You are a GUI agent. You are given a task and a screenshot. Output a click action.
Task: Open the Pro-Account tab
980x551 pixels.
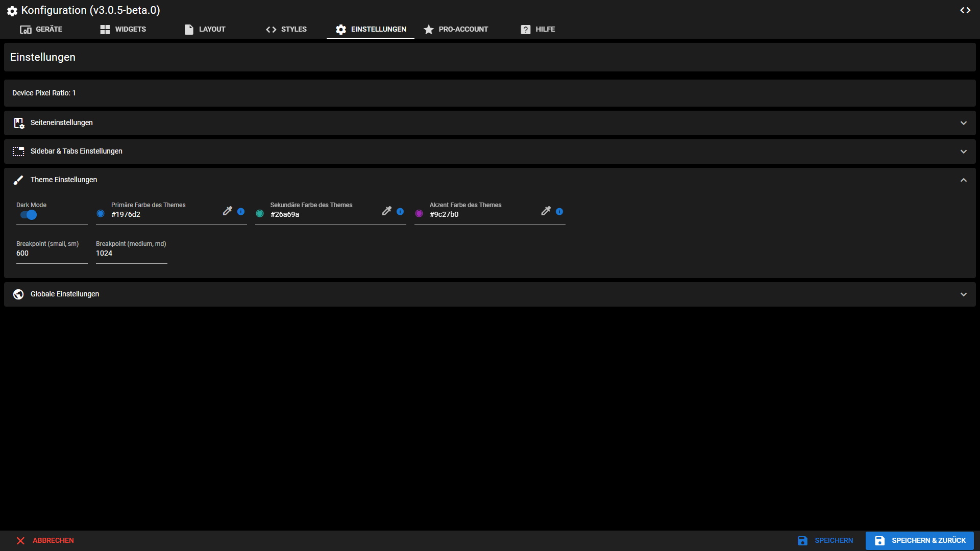click(x=456, y=30)
